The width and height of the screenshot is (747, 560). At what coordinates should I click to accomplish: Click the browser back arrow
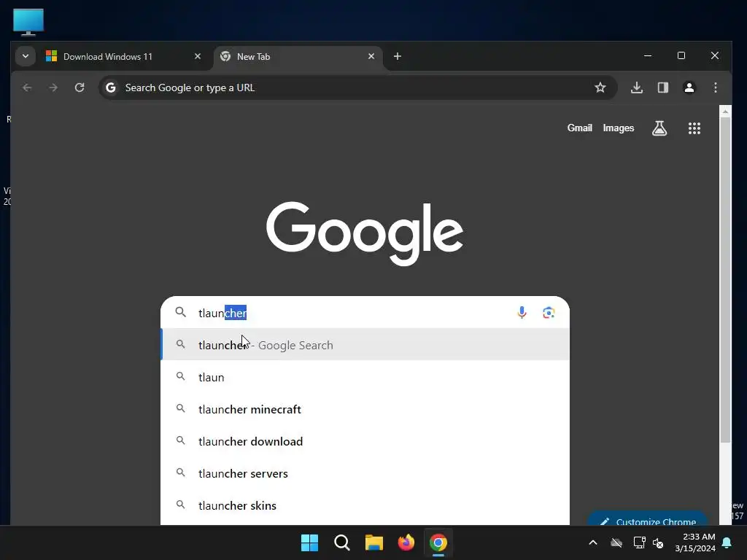(x=27, y=87)
